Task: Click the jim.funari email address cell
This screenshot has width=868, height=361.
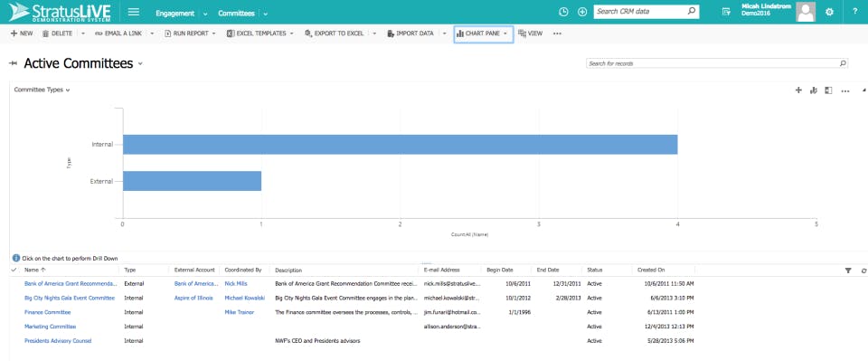Action: [452, 312]
